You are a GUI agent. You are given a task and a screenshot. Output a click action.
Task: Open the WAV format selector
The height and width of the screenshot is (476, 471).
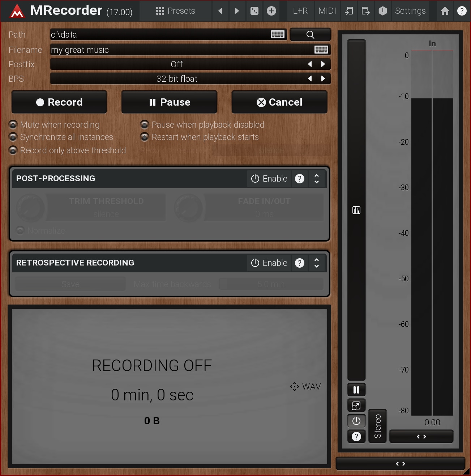click(306, 387)
